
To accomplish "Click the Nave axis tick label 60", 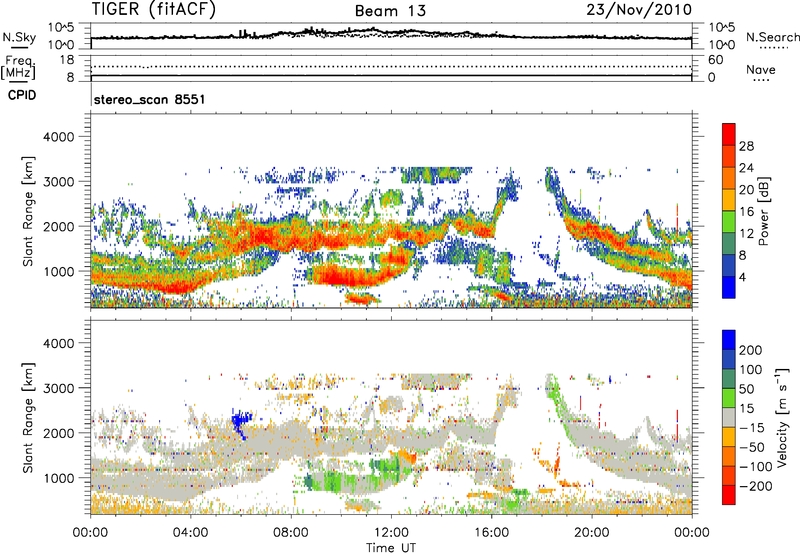I will pyautogui.click(x=715, y=60).
